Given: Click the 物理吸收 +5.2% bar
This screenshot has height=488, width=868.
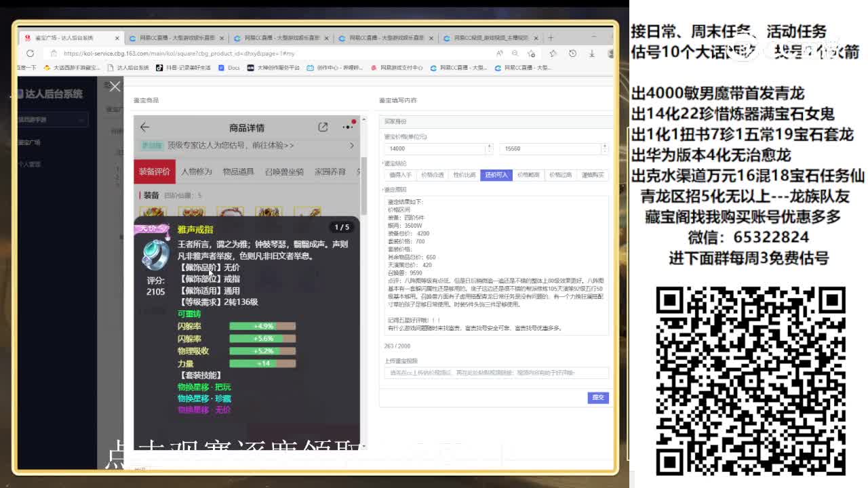Looking at the screenshot, I should click(262, 351).
